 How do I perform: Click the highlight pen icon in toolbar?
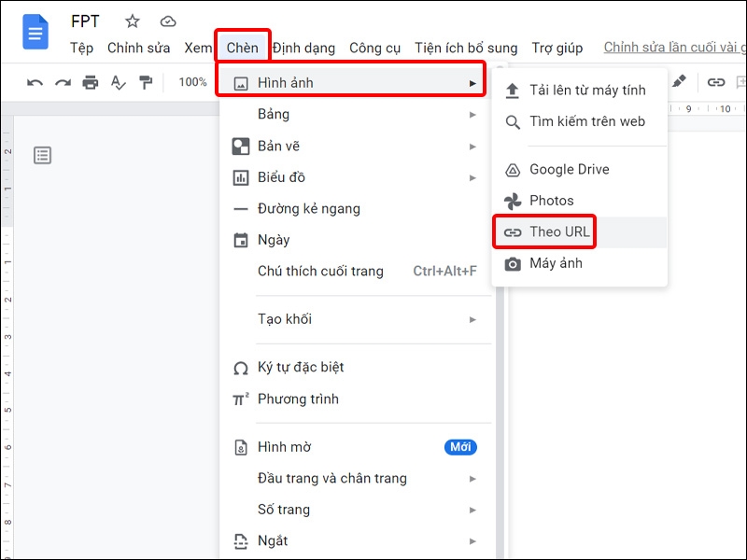tap(679, 81)
